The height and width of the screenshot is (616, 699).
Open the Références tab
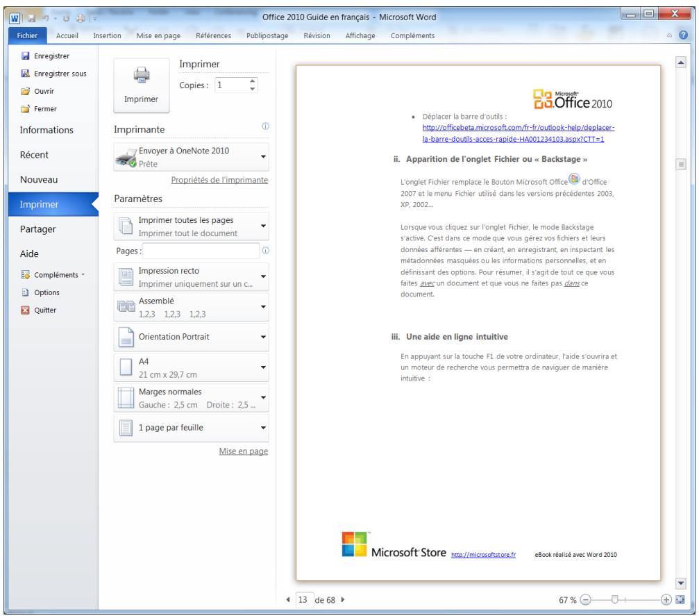pos(213,35)
